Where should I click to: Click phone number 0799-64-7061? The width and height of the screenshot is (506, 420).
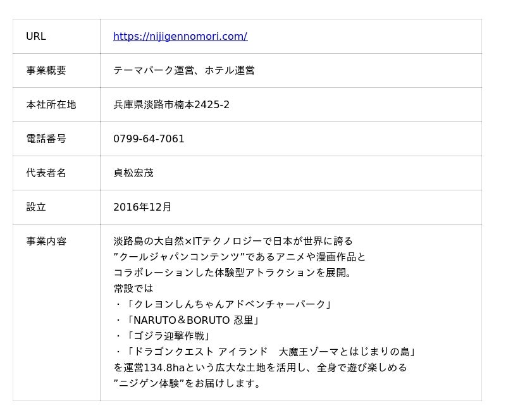point(149,139)
